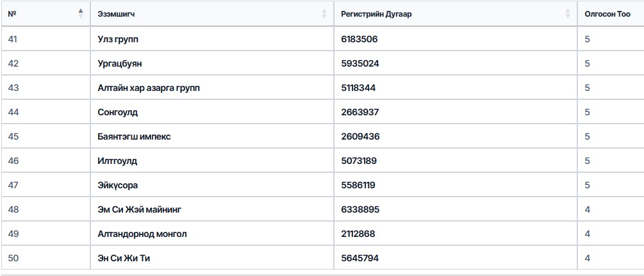The width and height of the screenshot is (644, 276).
Task: Select the Ургацбуян company row
Action: pos(120,63)
